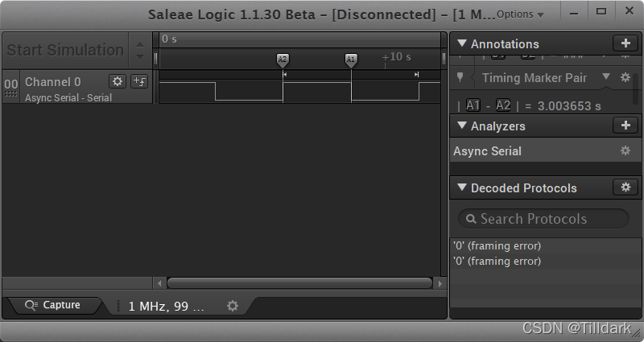Click the horizontal timeline scrollbar thumb

[x=299, y=283]
